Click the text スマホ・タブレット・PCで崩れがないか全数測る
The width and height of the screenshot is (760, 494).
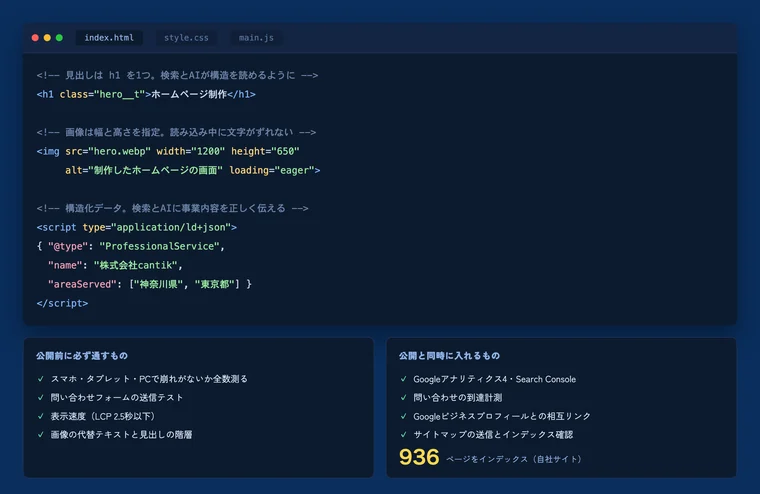tap(149, 379)
